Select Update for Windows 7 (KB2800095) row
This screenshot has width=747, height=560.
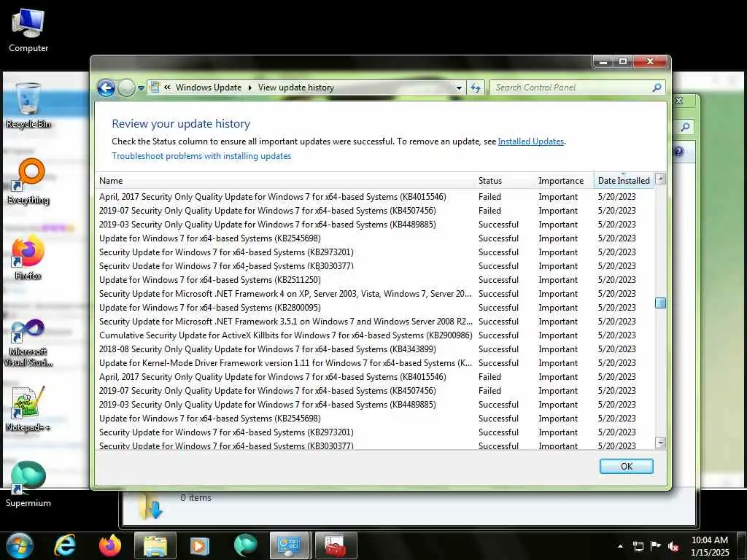[374, 308]
